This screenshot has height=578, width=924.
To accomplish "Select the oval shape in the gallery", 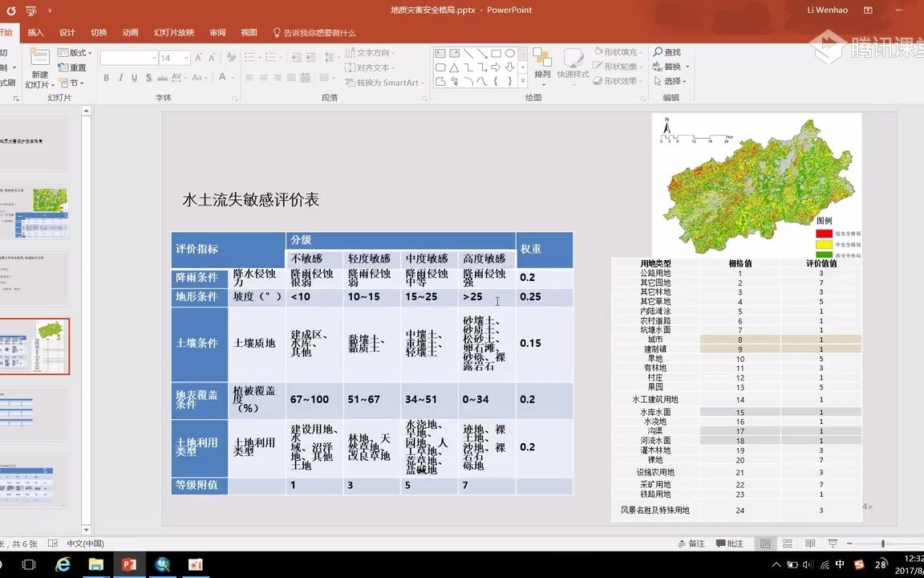I will click(x=510, y=54).
